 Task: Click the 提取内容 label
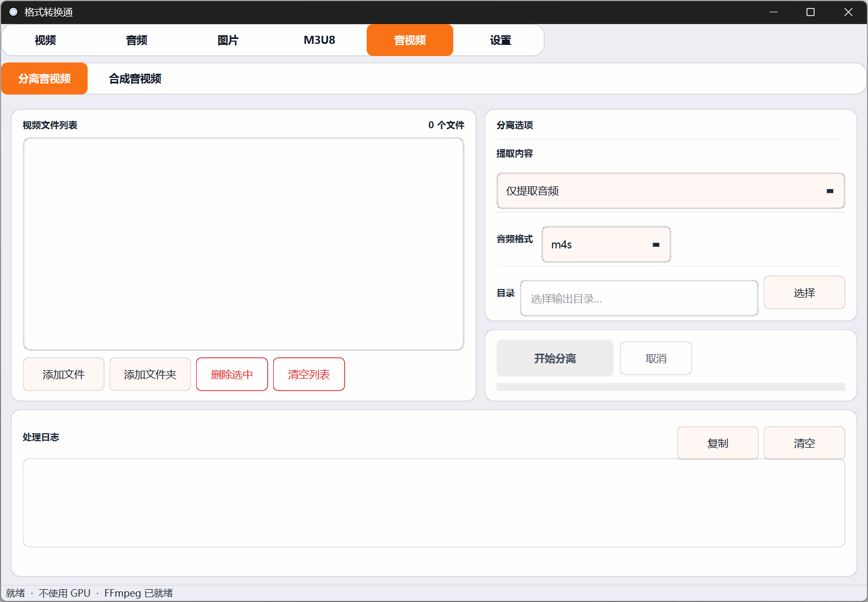[x=515, y=153]
